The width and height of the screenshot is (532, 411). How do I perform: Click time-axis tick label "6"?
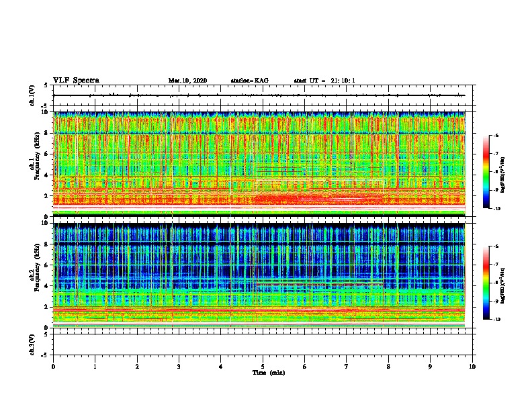(x=305, y=367)
